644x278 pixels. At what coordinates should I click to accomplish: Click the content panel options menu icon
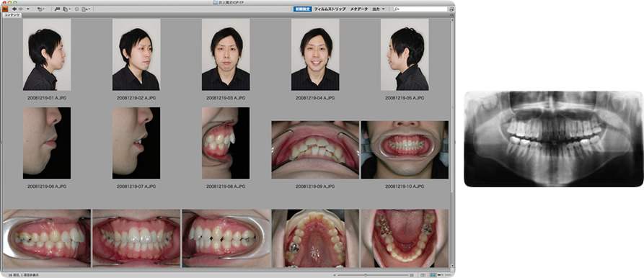tap(451, 15)
